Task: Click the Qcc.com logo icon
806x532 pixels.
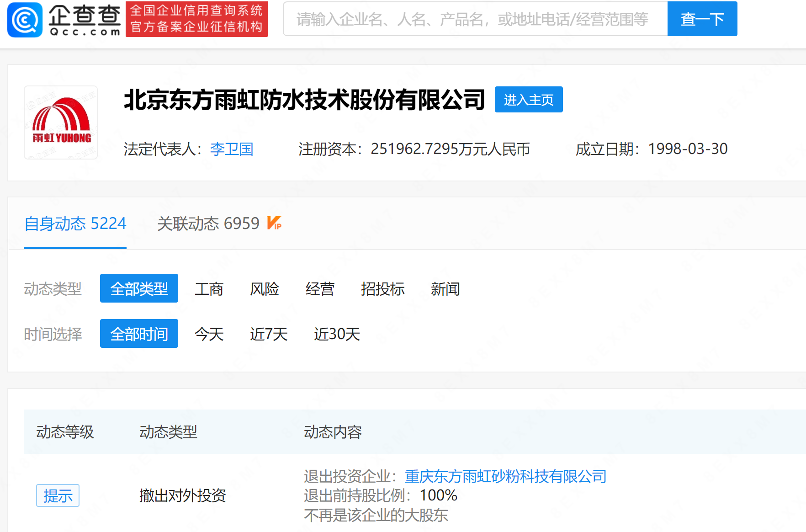Action: (x=25, y=20)
